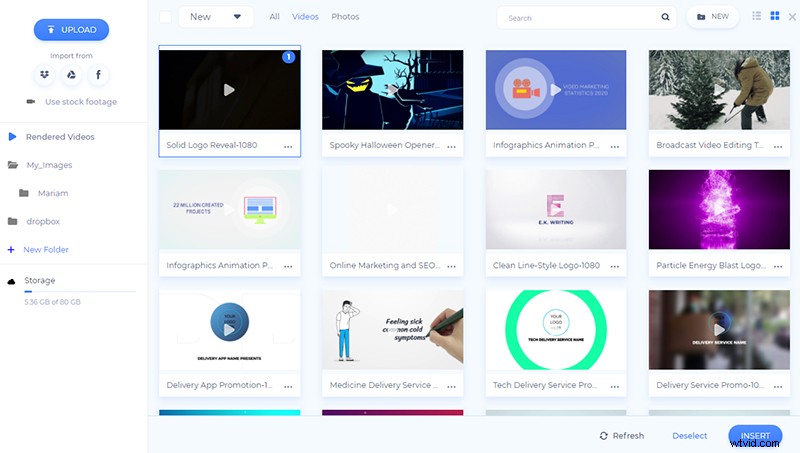Open options for Solid Logo Reveal-1080
This screenshot has width=800, height=453.
288,146
